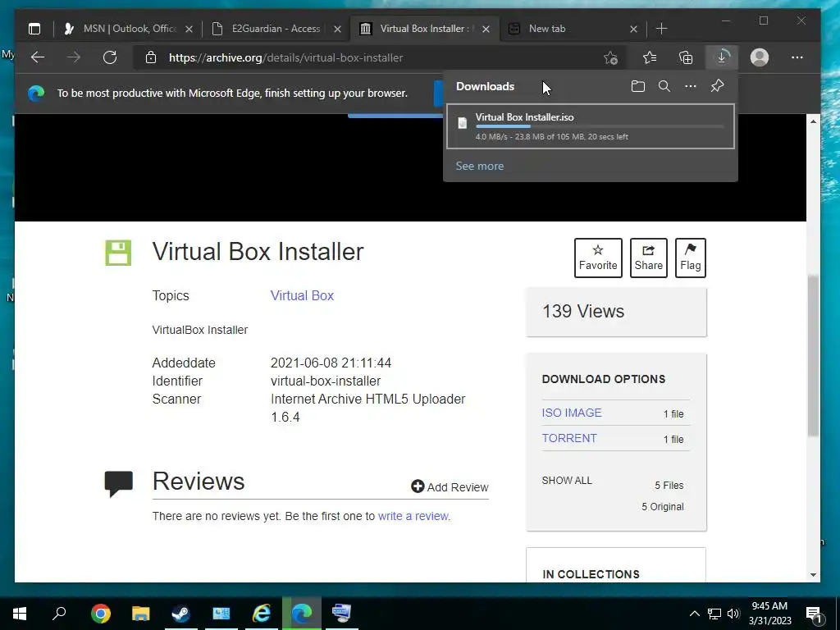The height and width of the screenshot is (630, 840).
Task: Pin the Downloads panel
Action: pos(717,85)
